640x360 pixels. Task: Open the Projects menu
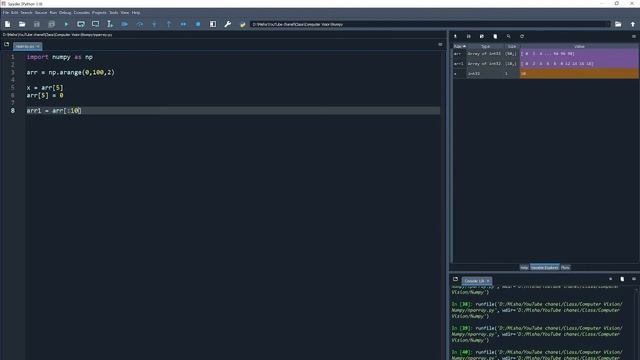tap(99, 13)
